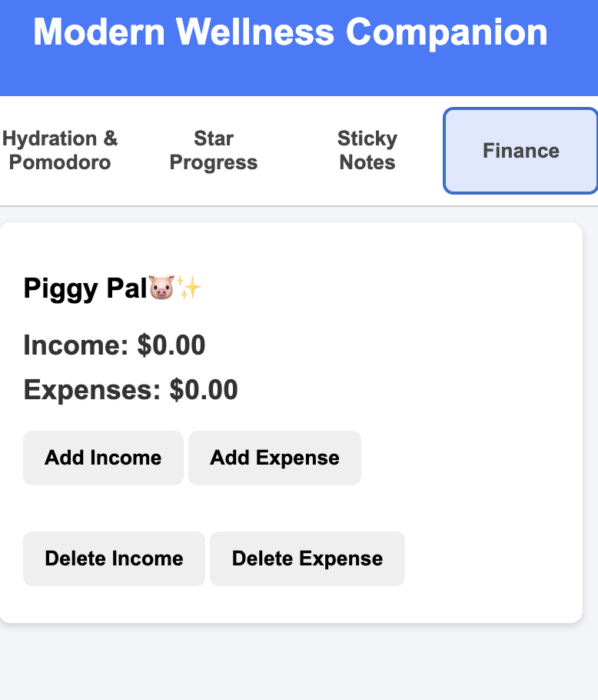
Task: Click the word Expenses in the summary
Action: click(x=91, y=390)
